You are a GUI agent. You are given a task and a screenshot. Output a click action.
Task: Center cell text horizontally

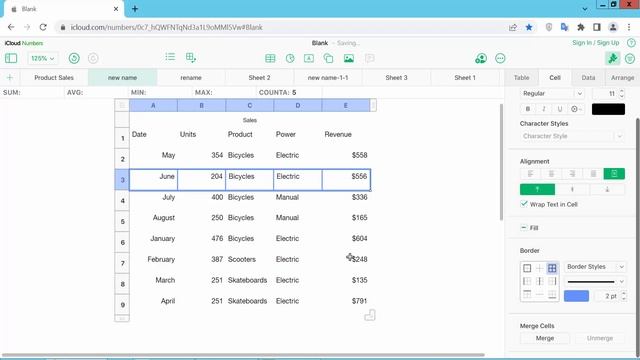tap(551, 174)
